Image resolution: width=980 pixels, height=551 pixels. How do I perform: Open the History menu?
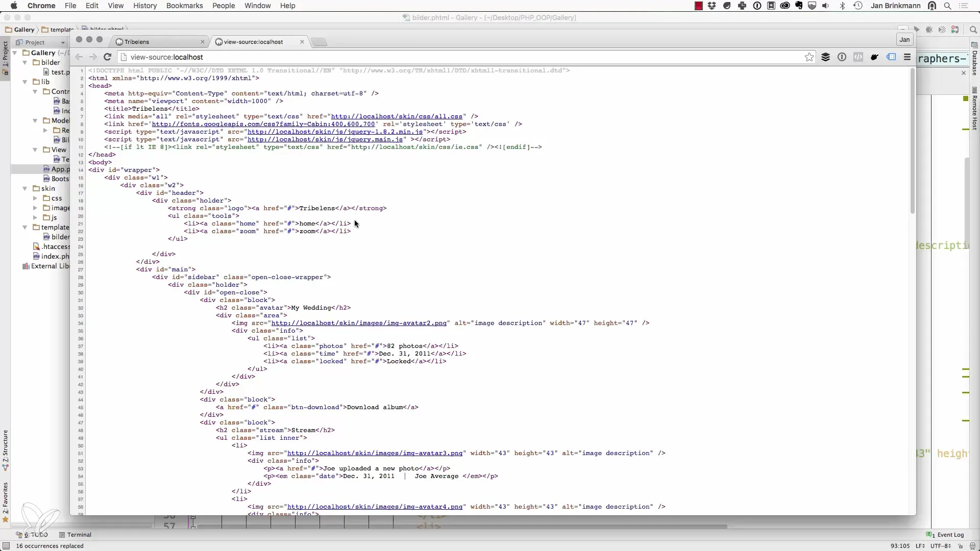pos(145,6)
